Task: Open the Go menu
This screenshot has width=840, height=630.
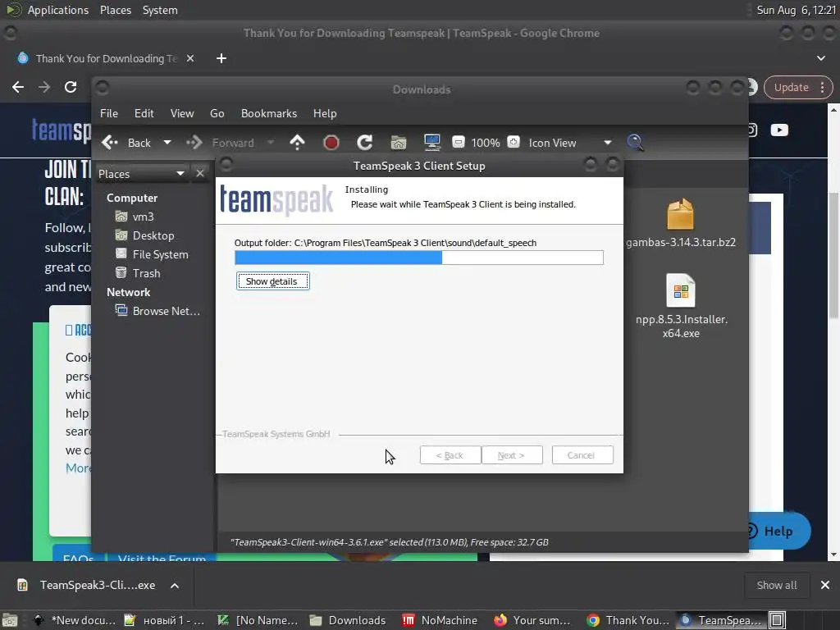Action: point(217,113)
